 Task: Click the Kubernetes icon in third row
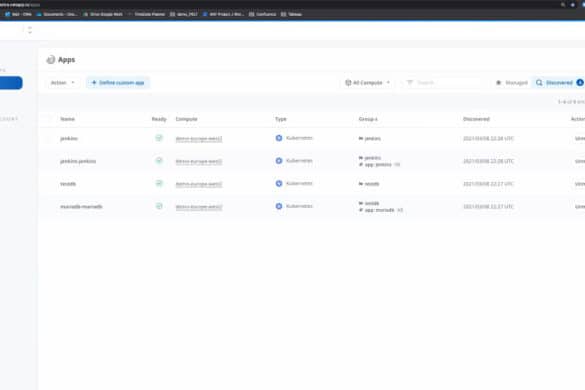pyautogui.click(x=279, y=184)
